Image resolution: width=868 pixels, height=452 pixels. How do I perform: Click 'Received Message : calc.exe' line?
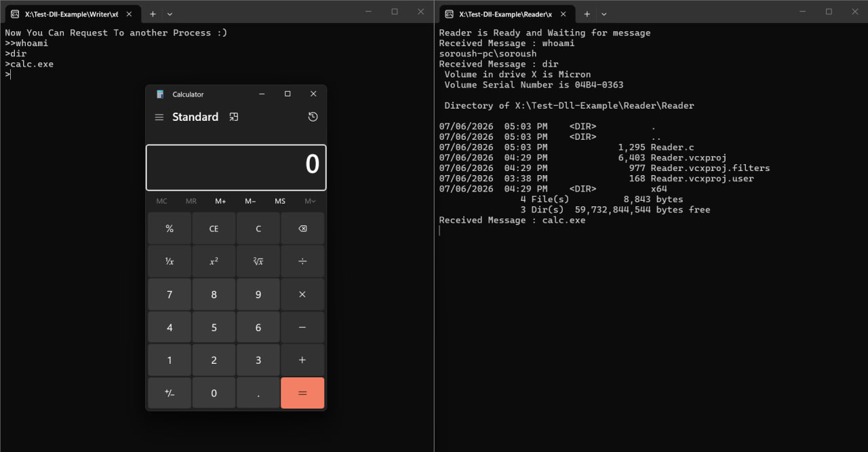coord(512,220)
